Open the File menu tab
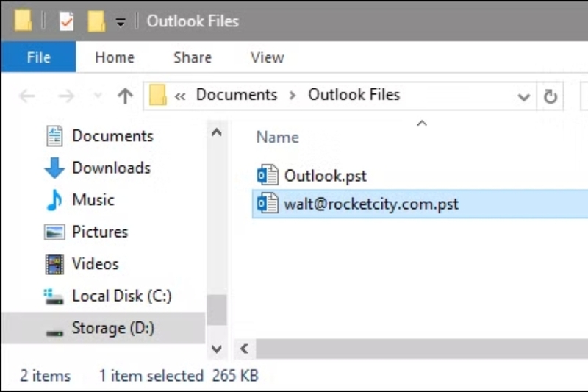 38,57
